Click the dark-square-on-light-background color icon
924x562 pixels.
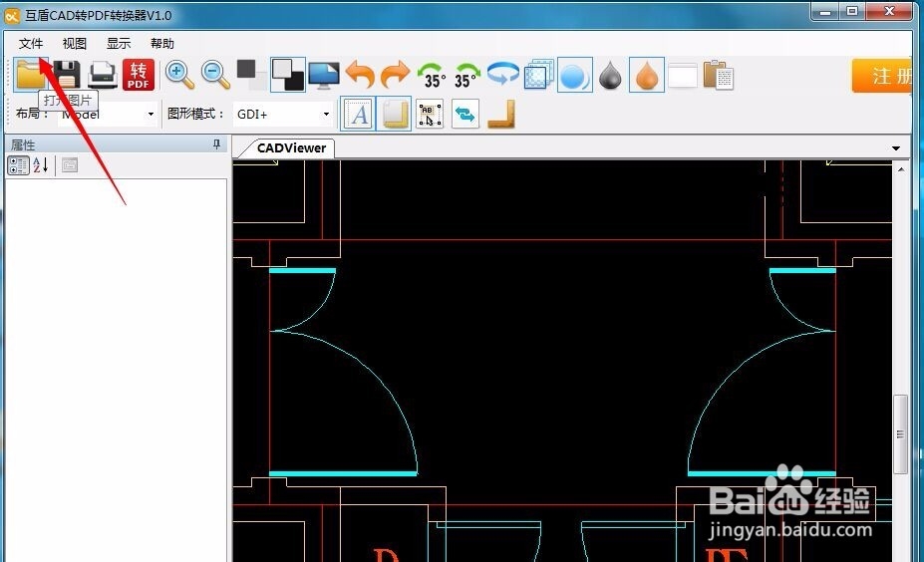[x=251, y=75]
